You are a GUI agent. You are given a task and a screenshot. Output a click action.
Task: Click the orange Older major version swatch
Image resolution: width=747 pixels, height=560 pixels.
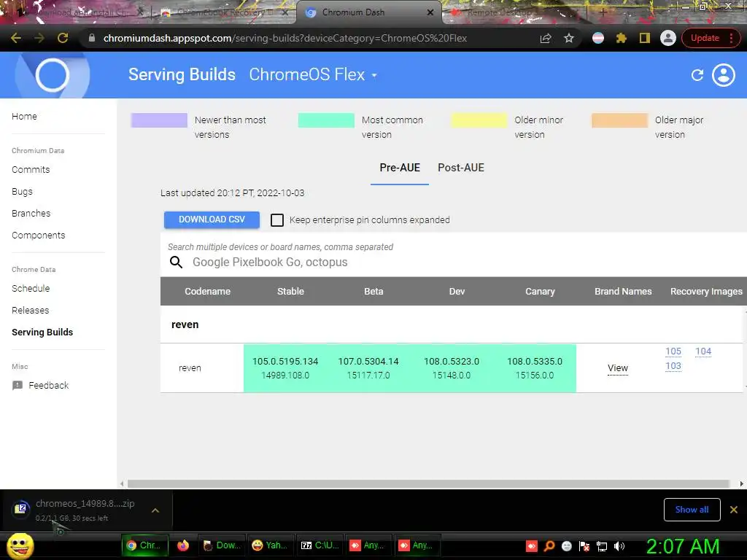click(x=619, y=120)
